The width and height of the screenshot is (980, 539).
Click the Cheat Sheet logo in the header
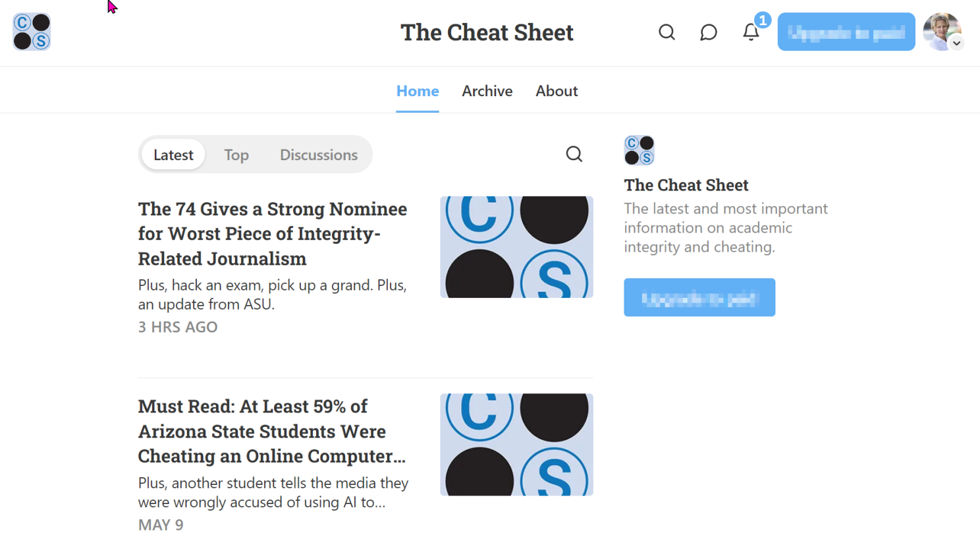pos(32,32)
